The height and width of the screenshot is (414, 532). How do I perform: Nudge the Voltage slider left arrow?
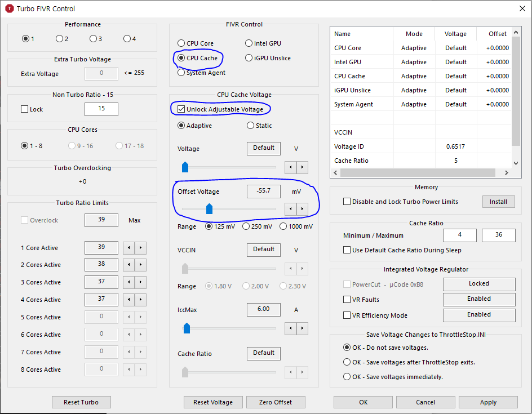click(x=290, y=167)
